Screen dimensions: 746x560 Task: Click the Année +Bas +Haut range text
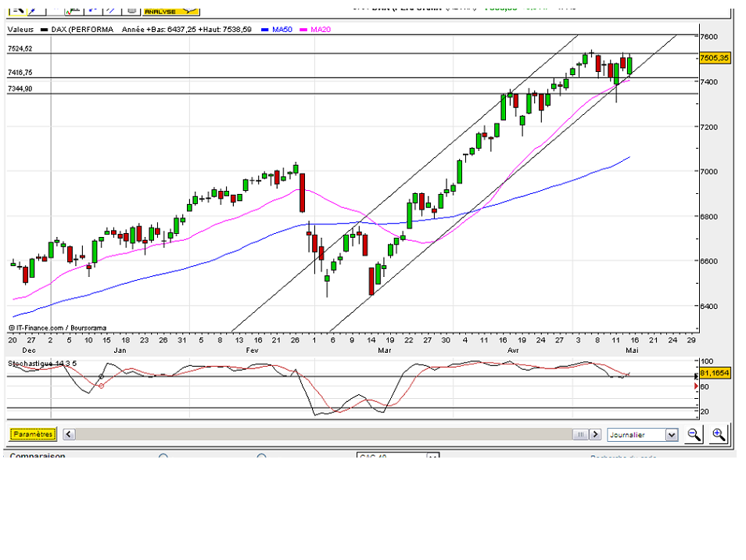pos(186,30)
